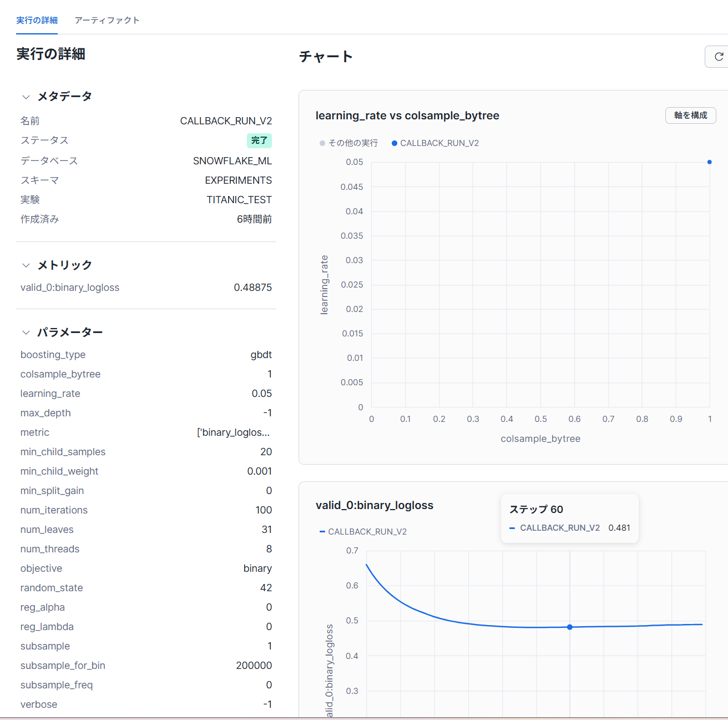The width and height of the screenshot is (728, 720).
Task: Click the truncated metric value ['binary_loglos...
Action: coord(234,432)
